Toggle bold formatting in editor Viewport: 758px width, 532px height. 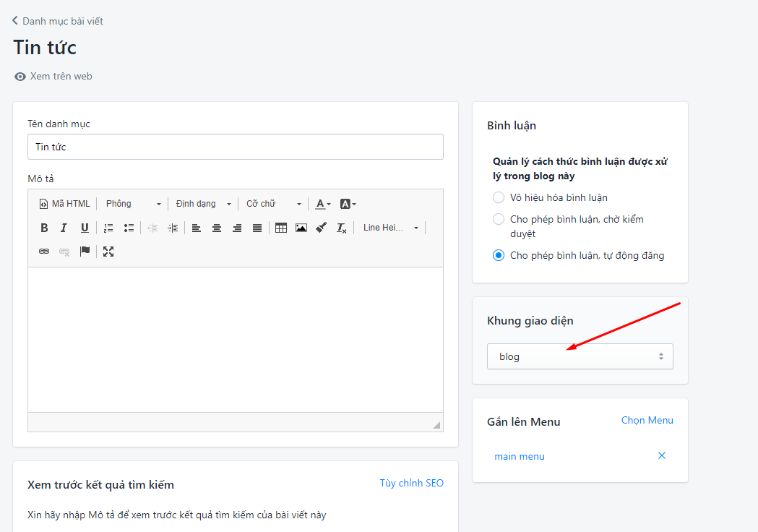tap(44, 228)
